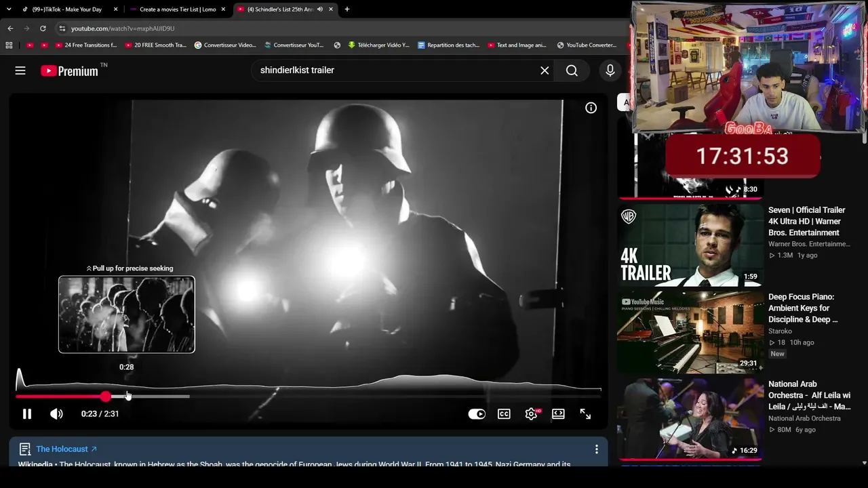868x488 pixels.
Task: Switch to theater mode
Action: click(x=558, y=414)
